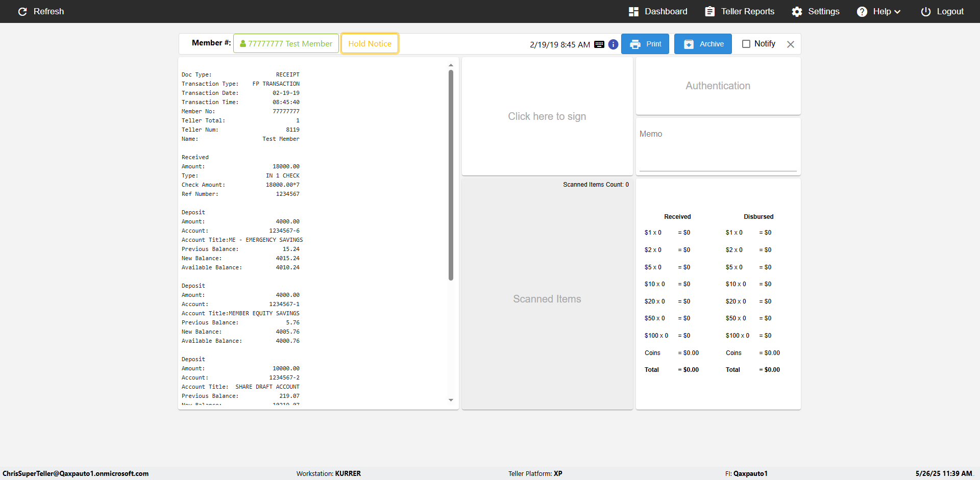
Task: Open Teller Reports clipboard icon
Action: [709, 11]
